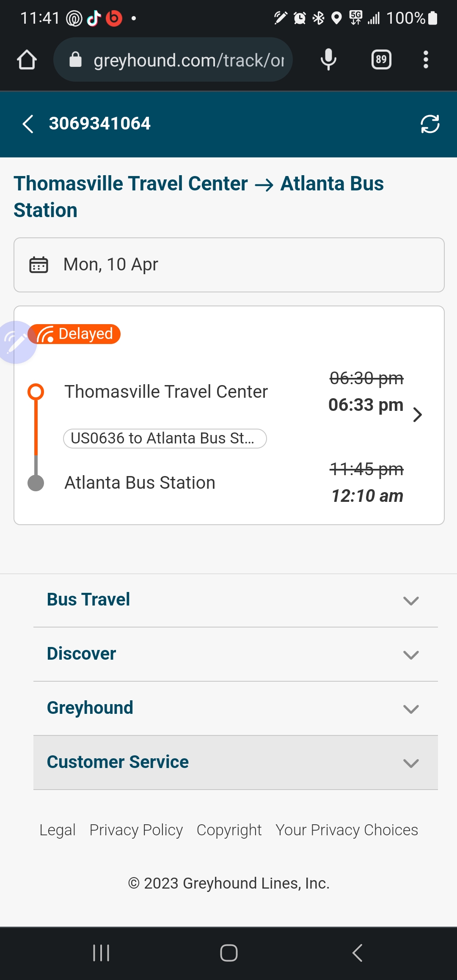Tap the floating pencil edit bubble
The height and width of the screenshot is (980, 457).
click(x=16, y=342)
